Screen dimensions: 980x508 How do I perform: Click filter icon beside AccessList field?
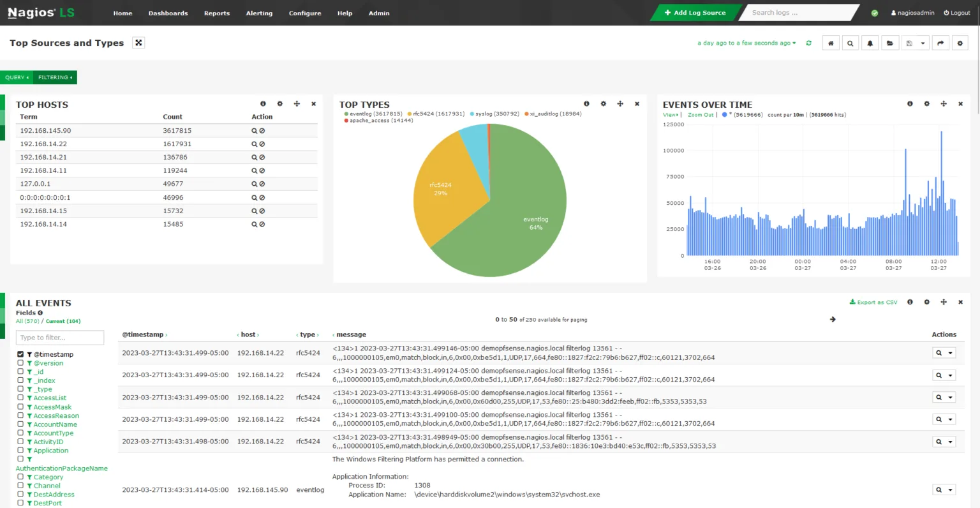(x=29, y=398)
